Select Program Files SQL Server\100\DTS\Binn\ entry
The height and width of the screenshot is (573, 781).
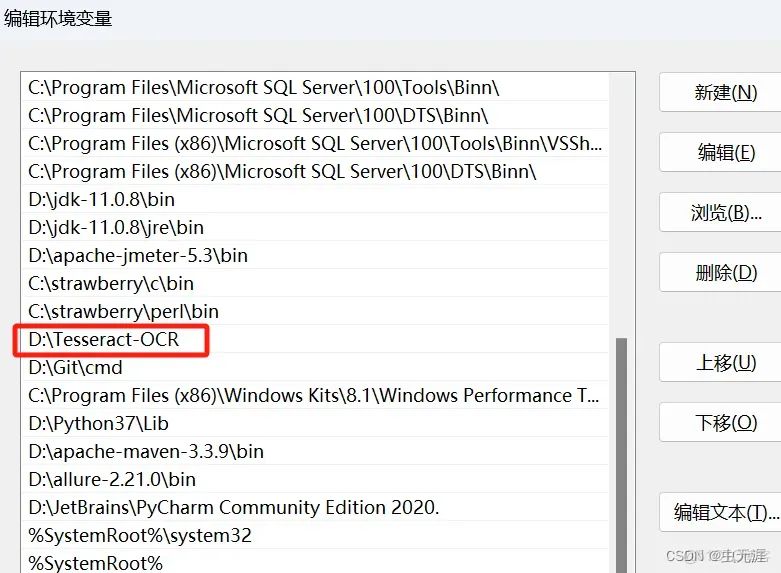pyautogui.click(x=315, y=115)
